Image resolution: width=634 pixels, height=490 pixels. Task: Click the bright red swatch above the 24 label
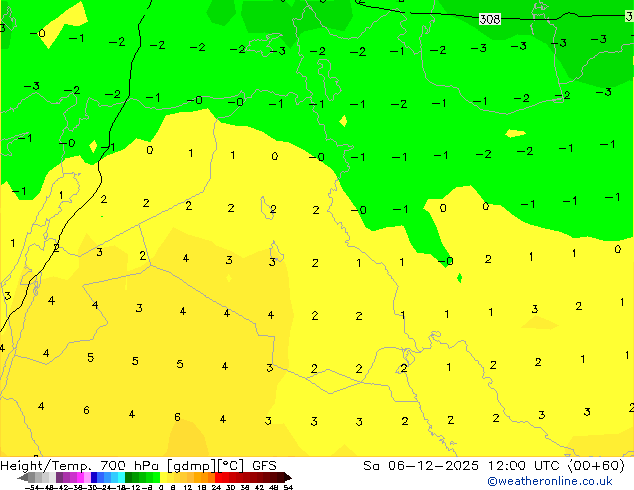pyautogui.click(x=218, y=477)
